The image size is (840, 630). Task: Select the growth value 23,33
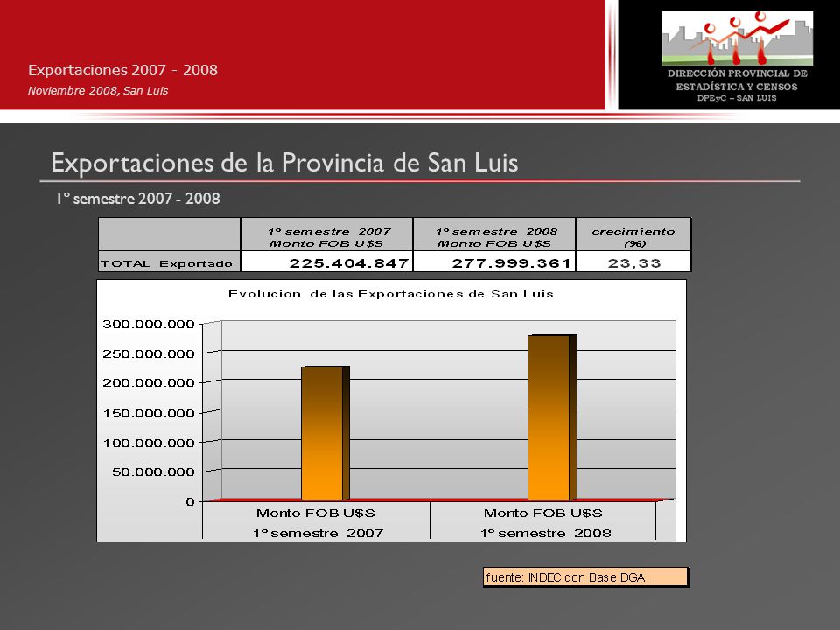tap(634, 263)
